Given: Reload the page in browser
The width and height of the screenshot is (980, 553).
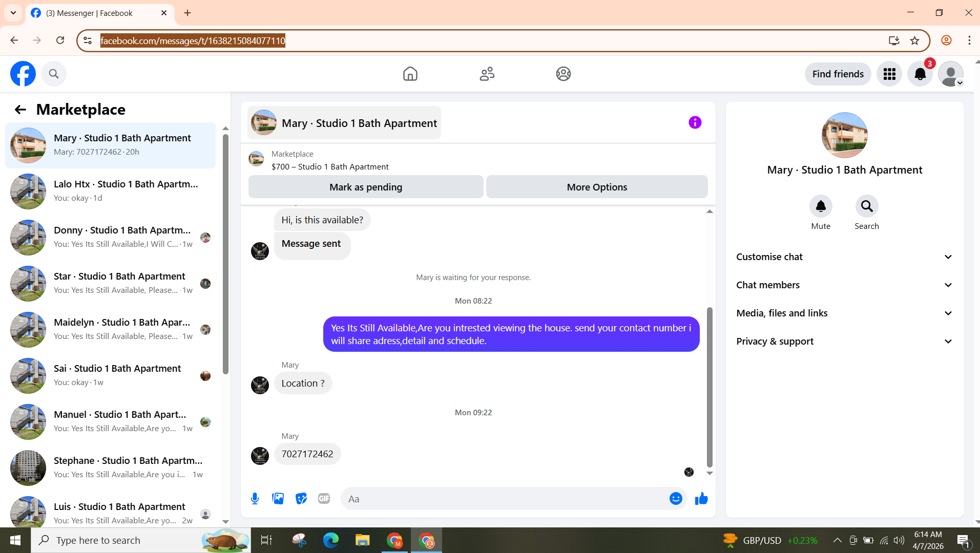Looking at the screenshot, I should pyautogui.click(x=60, y=40).
